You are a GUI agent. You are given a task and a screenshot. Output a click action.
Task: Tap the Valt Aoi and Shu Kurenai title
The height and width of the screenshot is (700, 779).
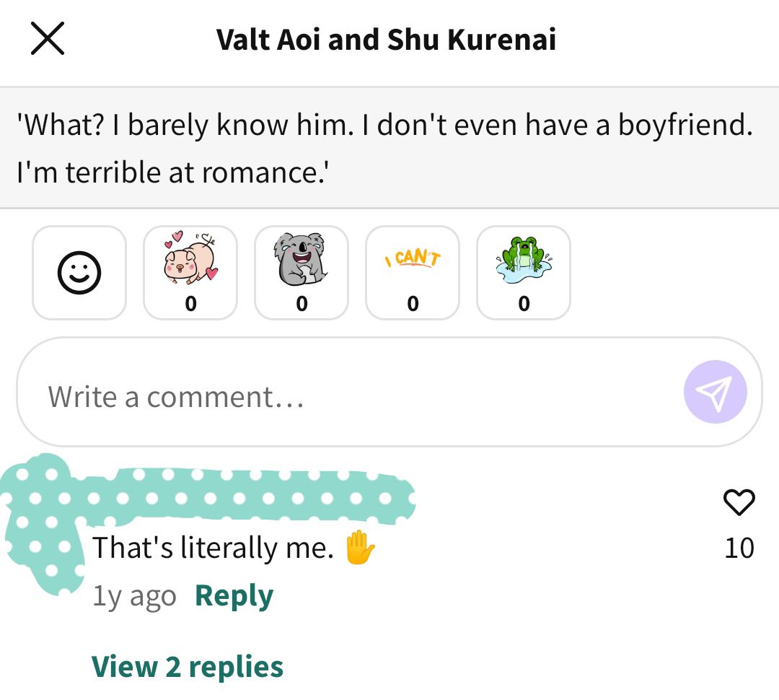click(386, 39)
